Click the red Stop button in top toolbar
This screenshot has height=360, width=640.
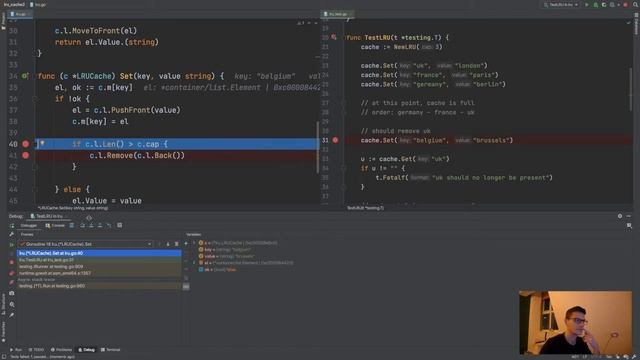pyautogui.click(x=625, y=4)
